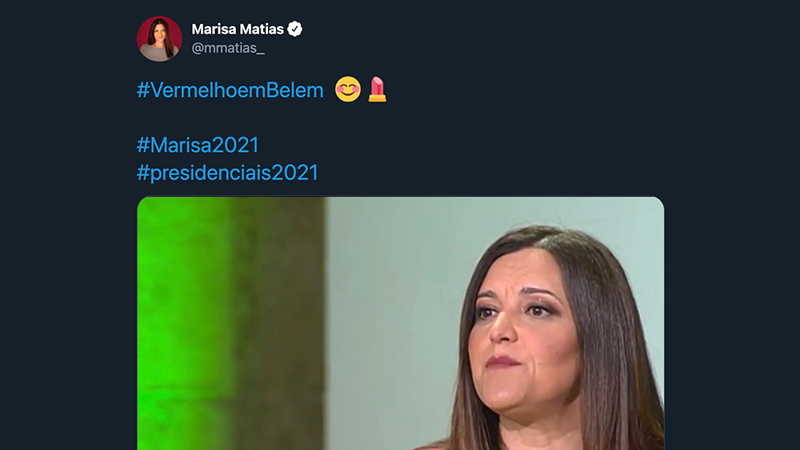Click the @mmatias_ username handle
The height and width of the screenshot is (450, 800).
pos(228,48)
